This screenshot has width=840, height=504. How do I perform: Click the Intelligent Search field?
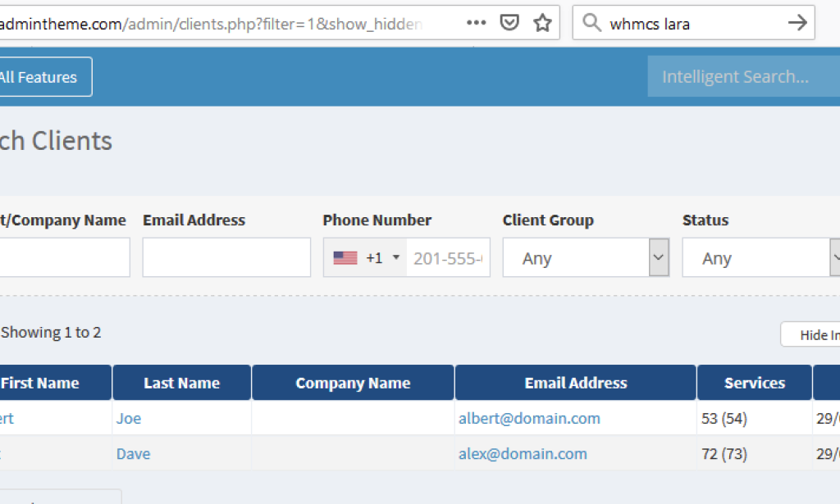point(742,75)
